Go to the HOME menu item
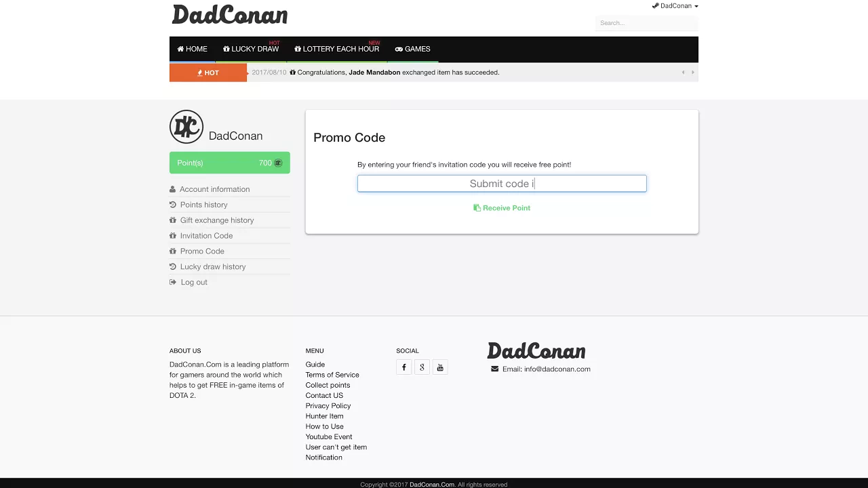868x488 pixels. 192,49
